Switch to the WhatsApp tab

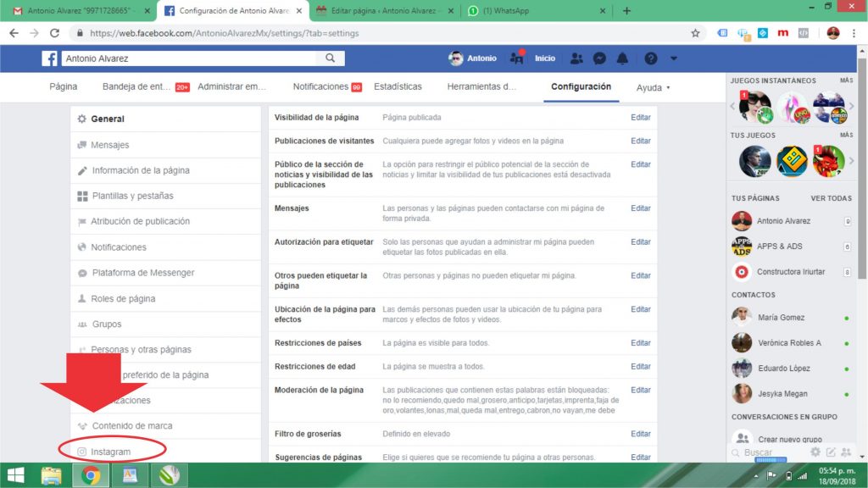tap(536, 10)
